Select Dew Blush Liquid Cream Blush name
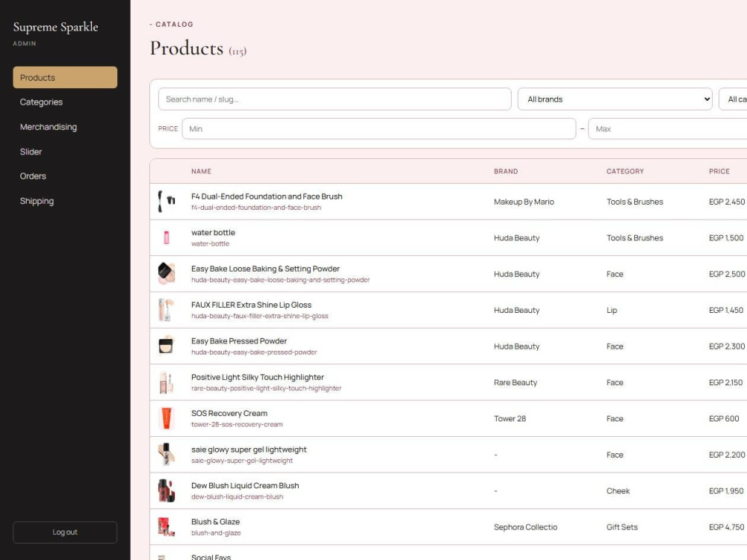Screen dimensions: 747x560 (x=245, y=486)
